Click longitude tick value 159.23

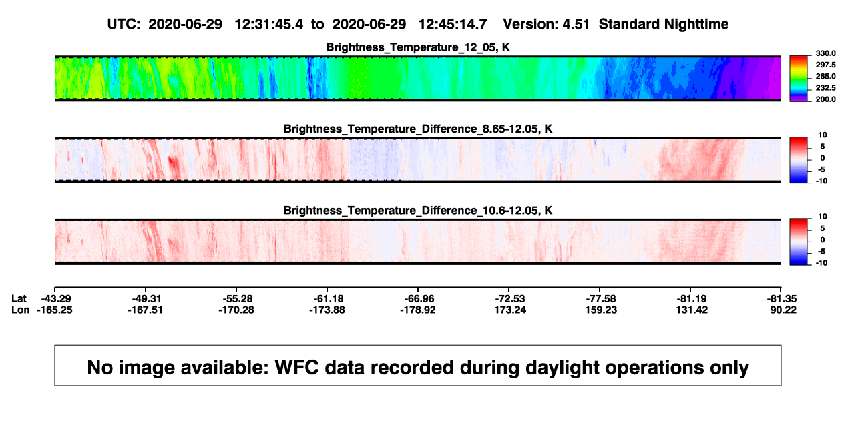[600, 310]
